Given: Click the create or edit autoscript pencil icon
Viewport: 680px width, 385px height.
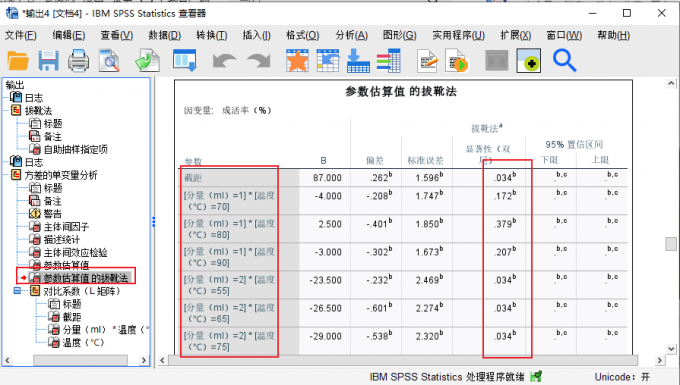Looking at the screenshot, I should coord(428,61).
